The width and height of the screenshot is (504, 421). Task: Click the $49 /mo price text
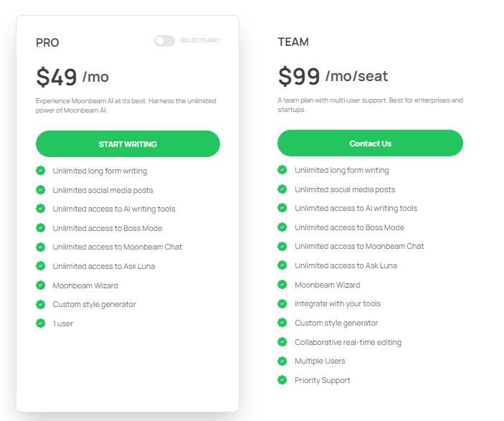pyautogui.click(x=72, y=76)
